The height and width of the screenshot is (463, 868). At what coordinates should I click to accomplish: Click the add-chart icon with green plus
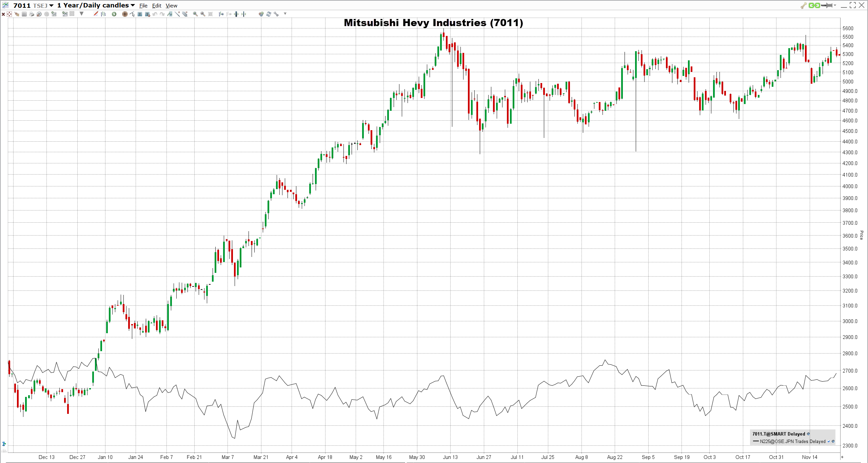pos(65,14)
